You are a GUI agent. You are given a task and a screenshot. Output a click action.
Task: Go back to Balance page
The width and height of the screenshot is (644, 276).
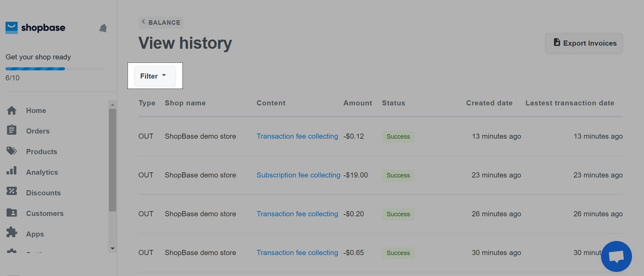click(161, 23)
